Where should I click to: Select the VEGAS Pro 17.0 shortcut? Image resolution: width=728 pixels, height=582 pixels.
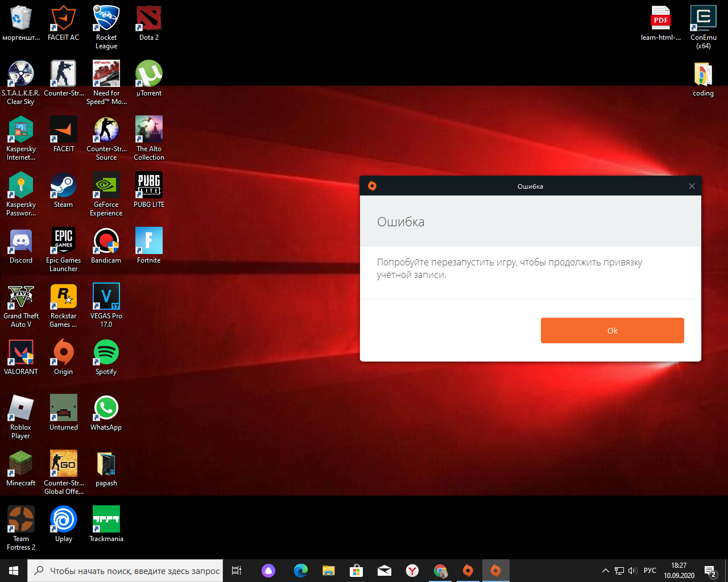(x=106, y=306)
